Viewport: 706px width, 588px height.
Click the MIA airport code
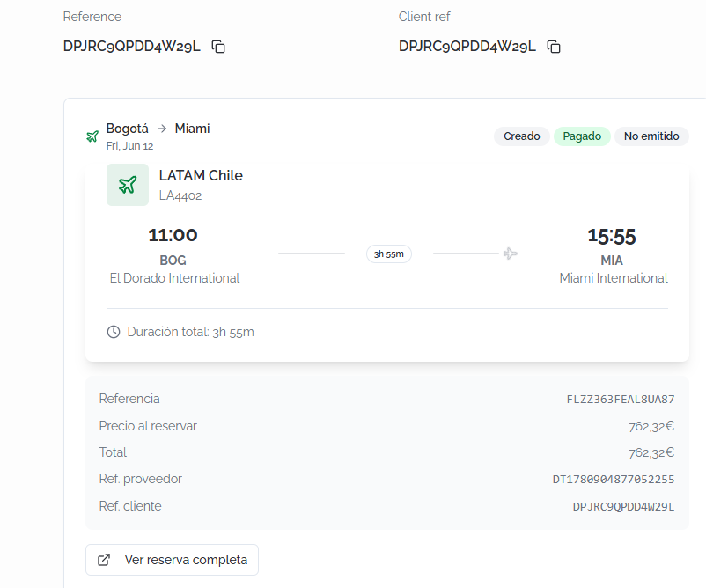(612, 261)
